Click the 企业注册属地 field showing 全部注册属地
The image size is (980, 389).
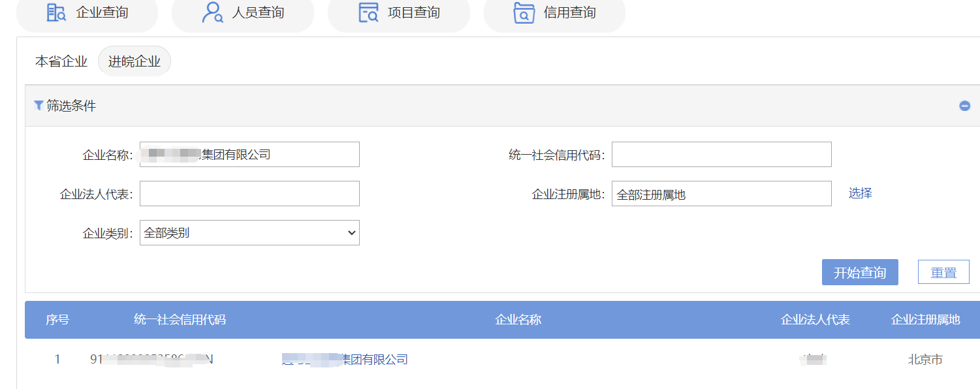pyautogui.click(x=721, y=194)
